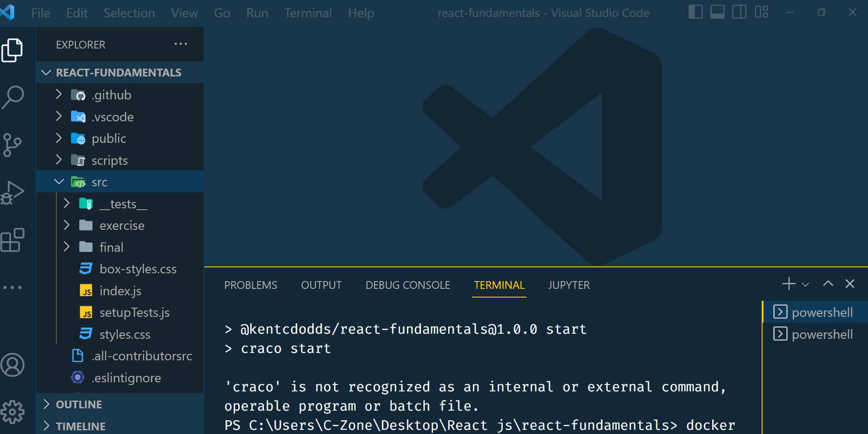Image resolution: width=868 pixels, height=434 pixels.
Task: Toggle the secondary side bar layout button
Action: coord(739,12)
